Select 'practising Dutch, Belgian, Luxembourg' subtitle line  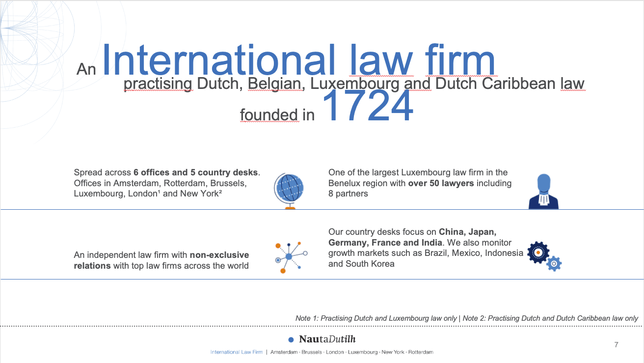click(354, 84)
